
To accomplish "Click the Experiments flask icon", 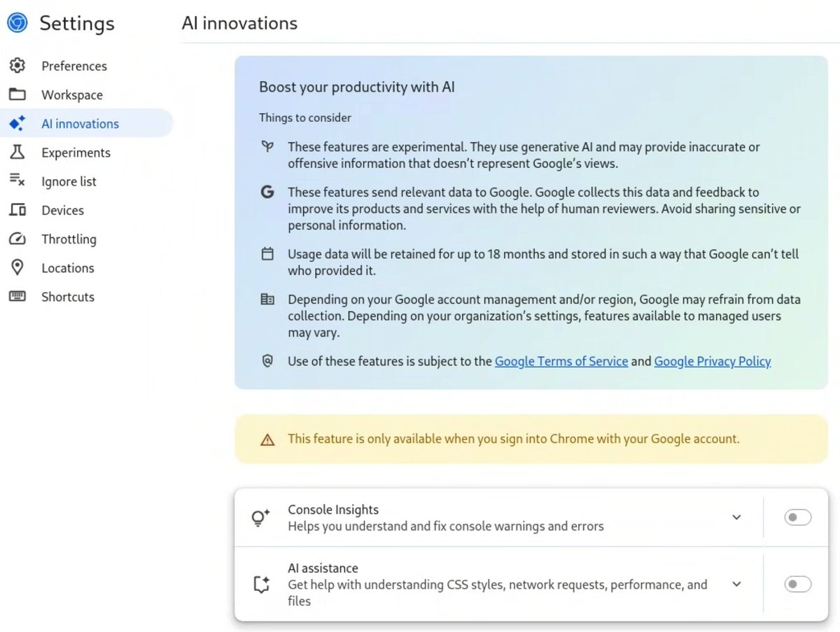I will [x=17, y=152].
